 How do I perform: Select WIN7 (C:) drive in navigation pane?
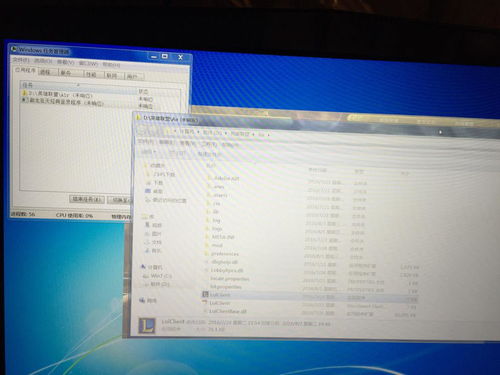[157, 276]
